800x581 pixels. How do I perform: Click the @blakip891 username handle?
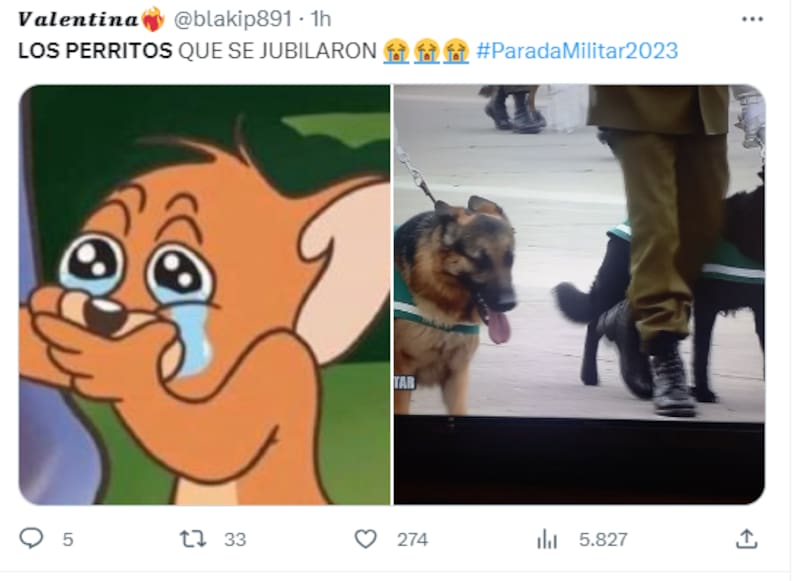tap(233, 19)
